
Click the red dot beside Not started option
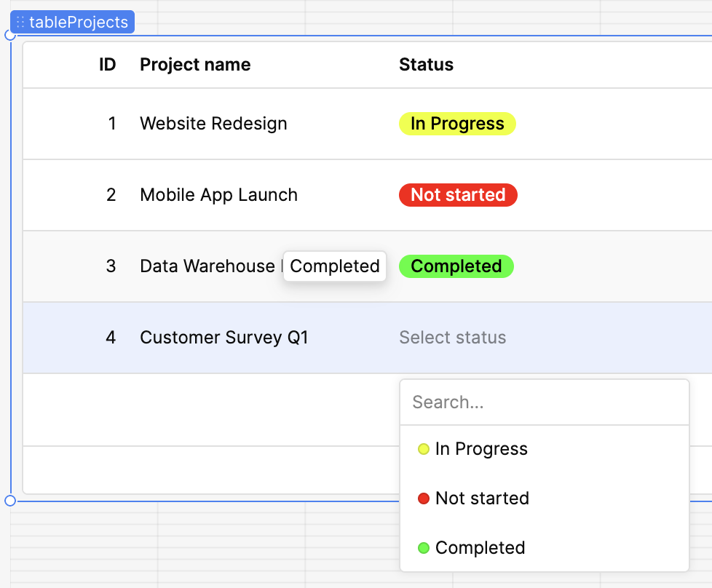(x=423, y=498)
